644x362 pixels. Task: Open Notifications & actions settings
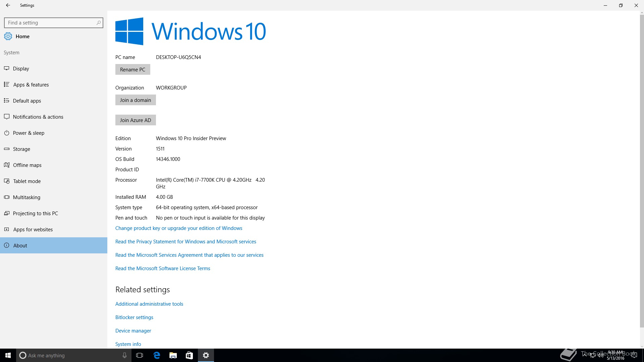coord(54,117)
